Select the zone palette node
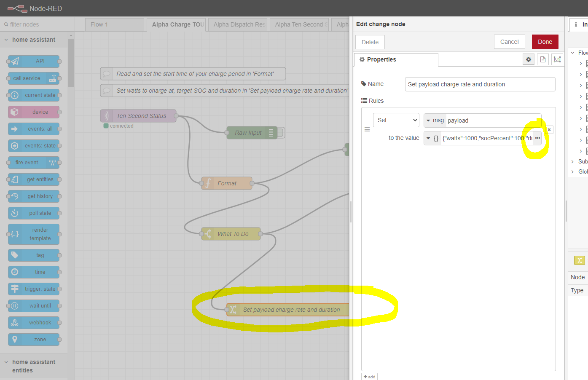 34,339
